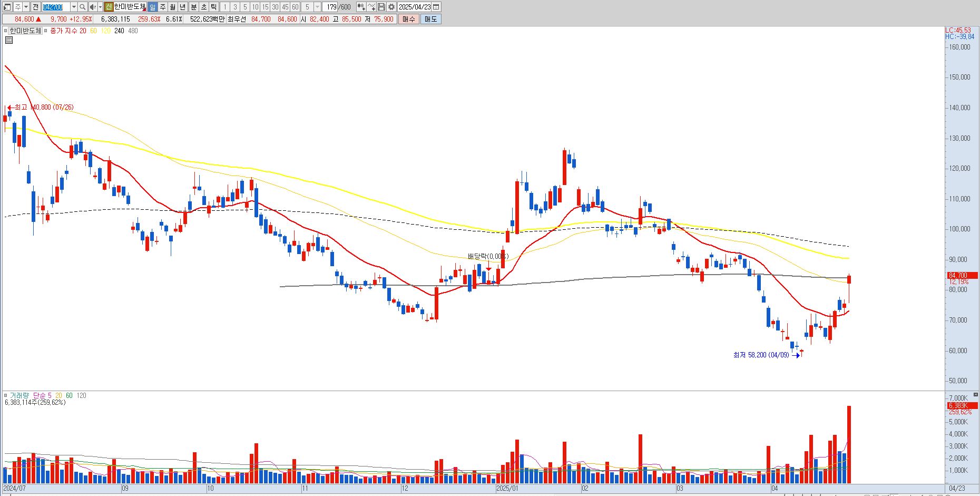Choose the 10 interval tab
Viewport: 980px width, 496px height.
(x=255, y=7)
